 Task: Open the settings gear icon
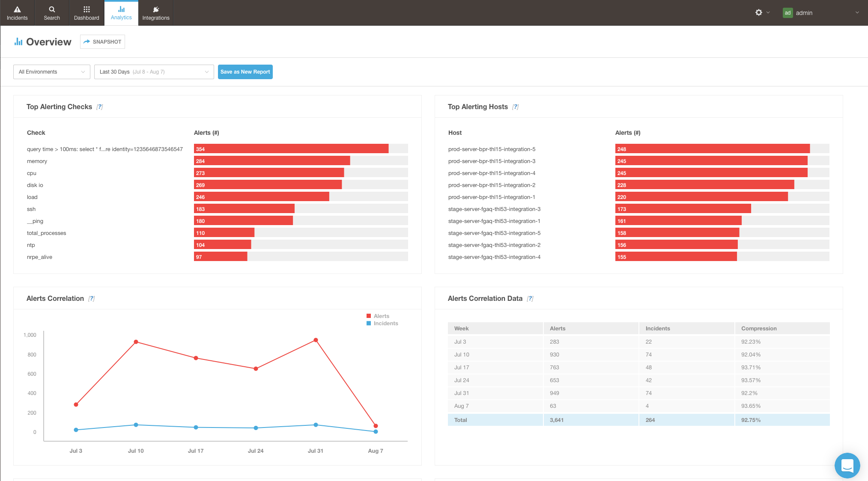(759, 12)
